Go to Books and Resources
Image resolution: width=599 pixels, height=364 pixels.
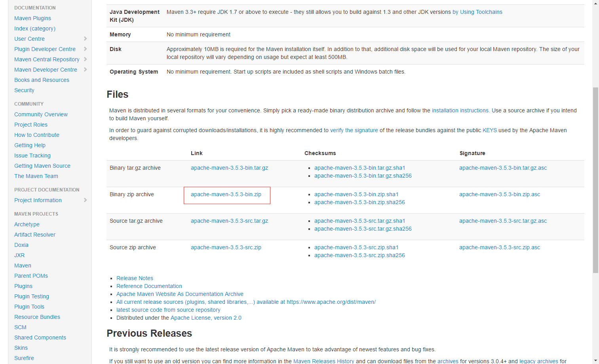click(x=42, y=80)
